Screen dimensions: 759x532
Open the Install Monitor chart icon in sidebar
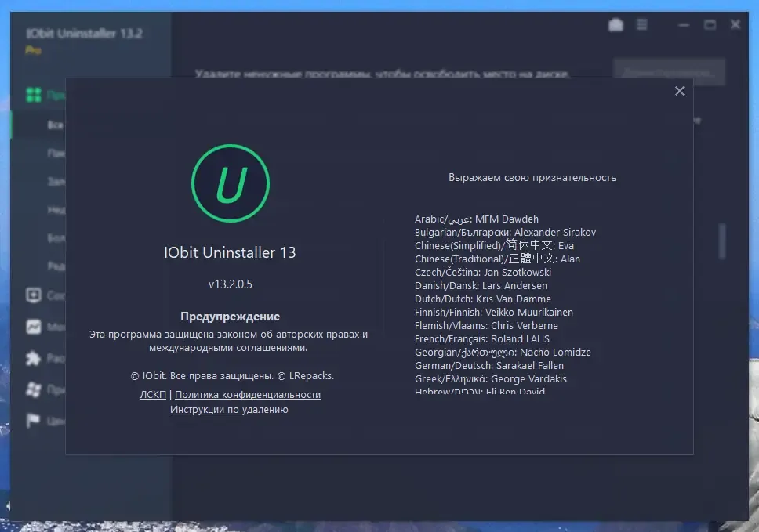pos(34,327)
